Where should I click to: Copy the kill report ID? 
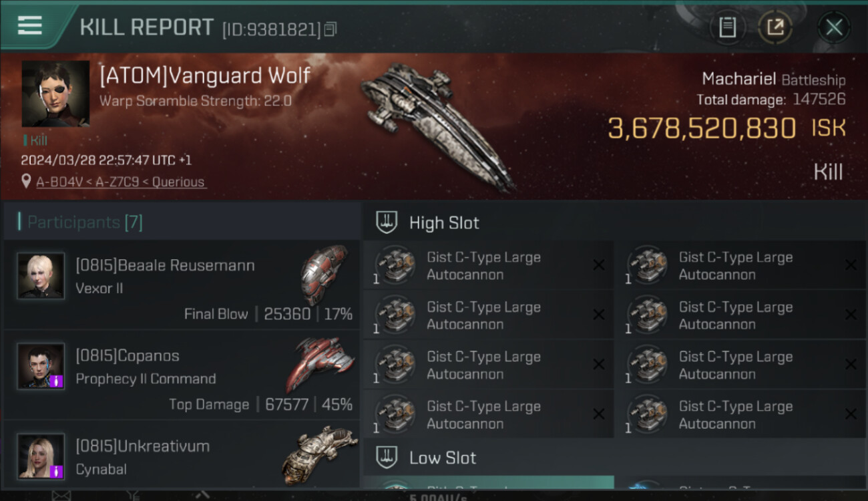(331, 29)
